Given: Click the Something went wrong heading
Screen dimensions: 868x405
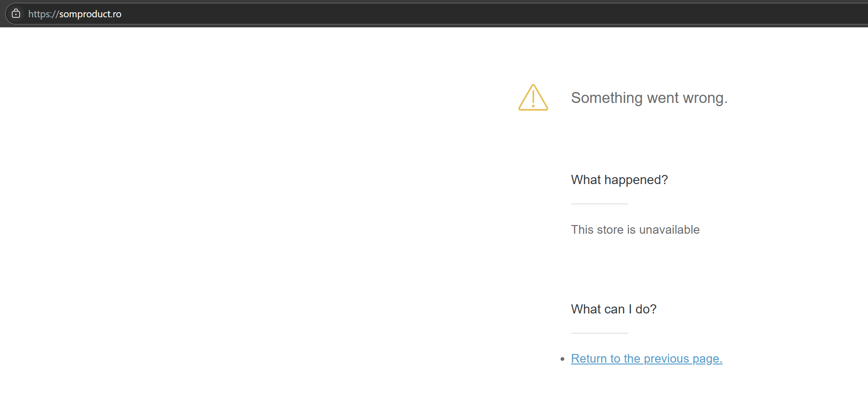Looking at the screenshot, I should tap(649, 98).
